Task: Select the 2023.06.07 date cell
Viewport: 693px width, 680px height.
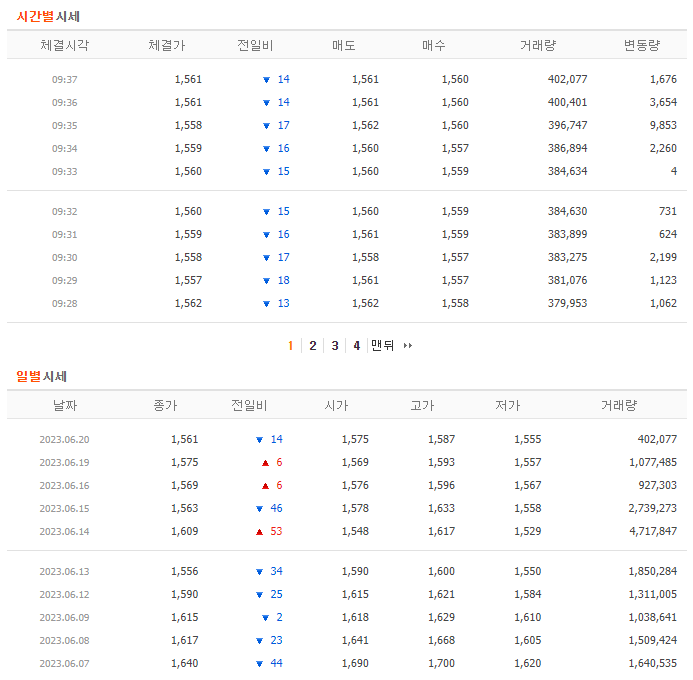Action: click(x=65, y=664)
